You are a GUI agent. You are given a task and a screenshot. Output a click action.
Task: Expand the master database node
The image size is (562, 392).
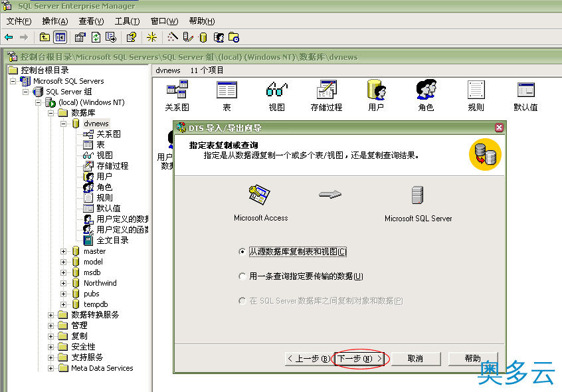pyautogui.click(x=63, y=252)
